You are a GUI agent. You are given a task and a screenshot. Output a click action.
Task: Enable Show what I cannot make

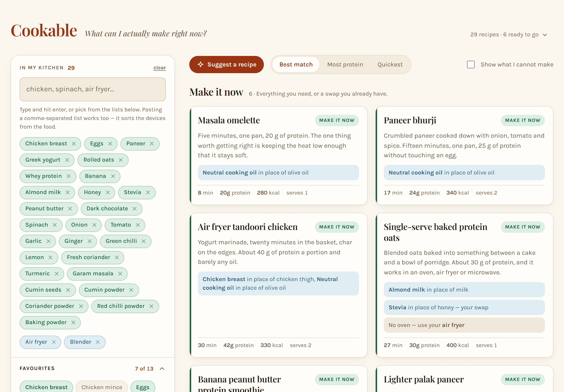[471, 65]
